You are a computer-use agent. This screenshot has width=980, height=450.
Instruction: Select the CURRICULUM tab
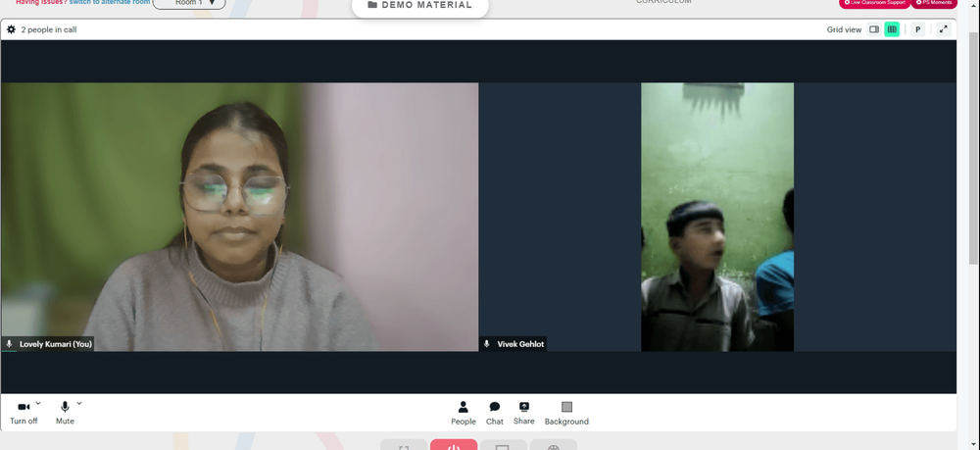point(663,2)
